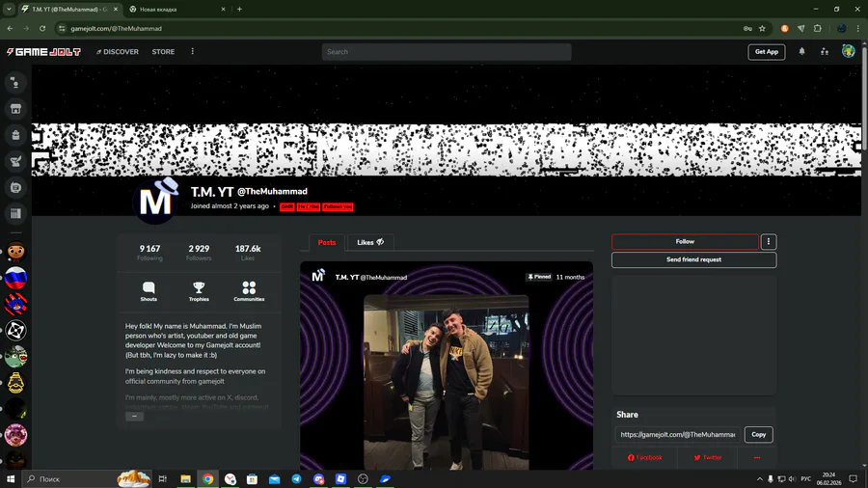Follow T.M. YT
The height and width of the screenshot is (488, 868).
pos(685,242)
